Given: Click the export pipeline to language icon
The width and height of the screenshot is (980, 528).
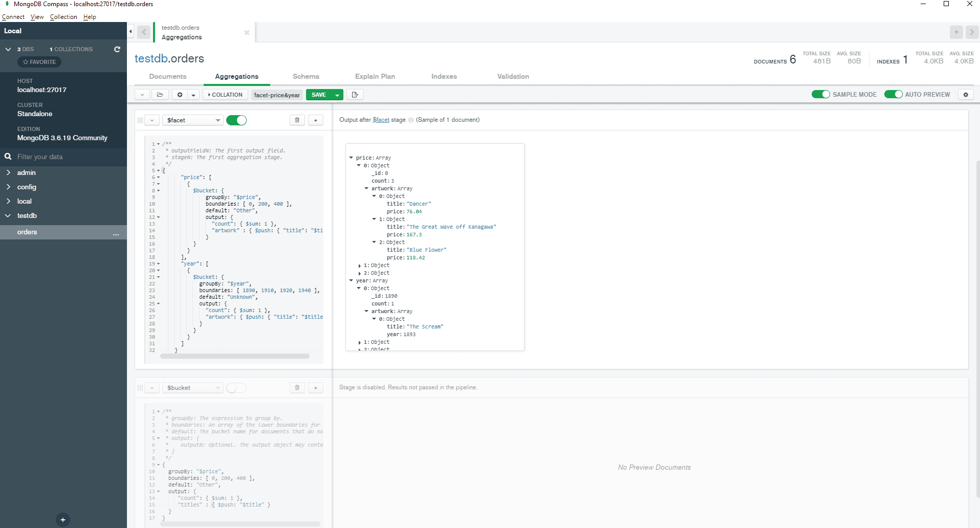Looking at the screenshot, I should (355, 95).
